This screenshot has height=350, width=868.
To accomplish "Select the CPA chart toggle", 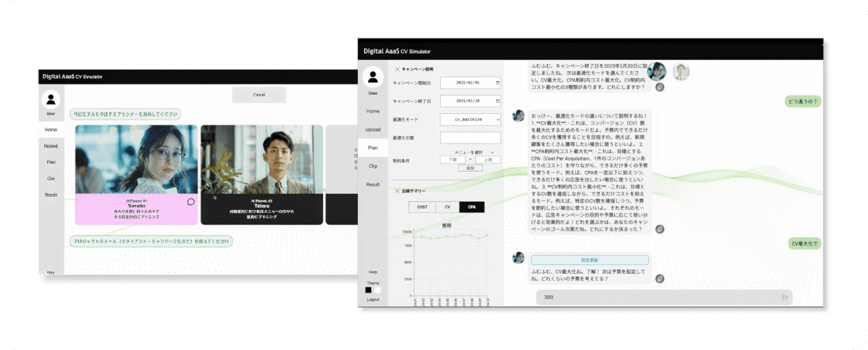I will [472, 207].
